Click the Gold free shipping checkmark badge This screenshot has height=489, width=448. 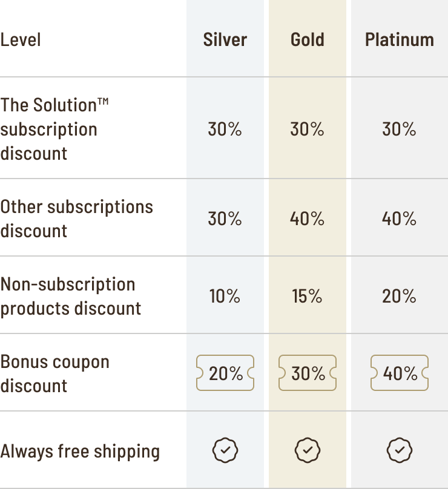[x=308, y=450]
